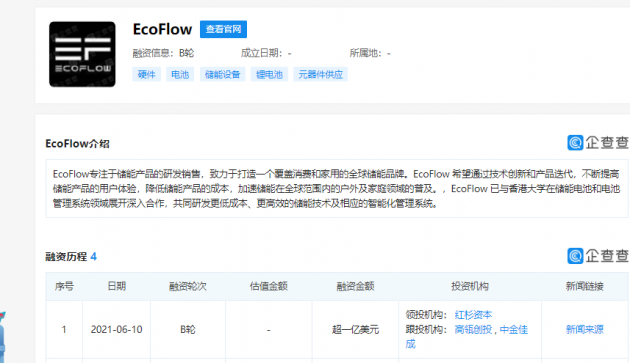The image size is (630, 363).
Task: Select the 电池 tag
Action: (x=180, y=74)
